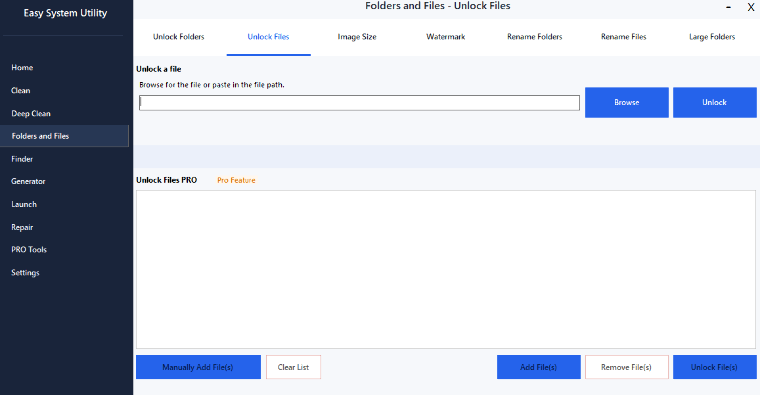Switch to the Rename Folders tab
This screenshot has height=395, width=760.
click(535, 37)
